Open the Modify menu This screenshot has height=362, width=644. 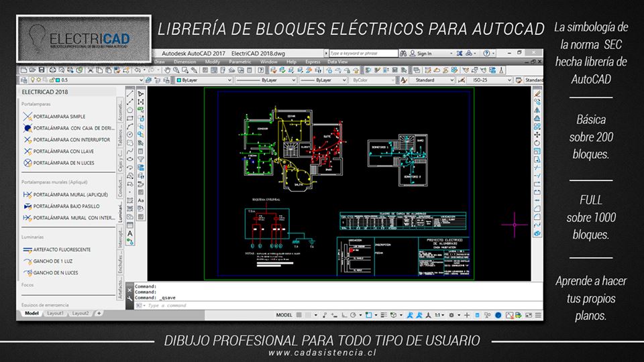213,62
